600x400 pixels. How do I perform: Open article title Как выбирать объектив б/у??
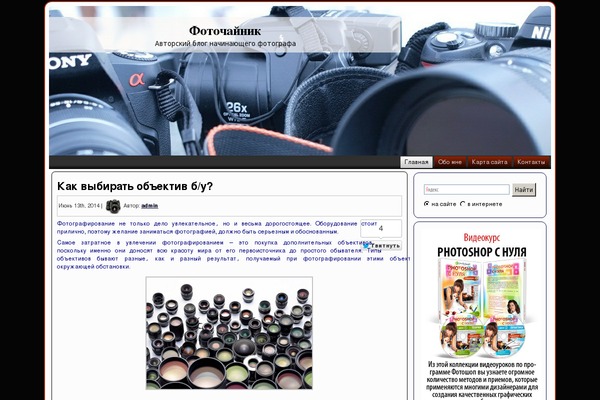tap(135, 186)
